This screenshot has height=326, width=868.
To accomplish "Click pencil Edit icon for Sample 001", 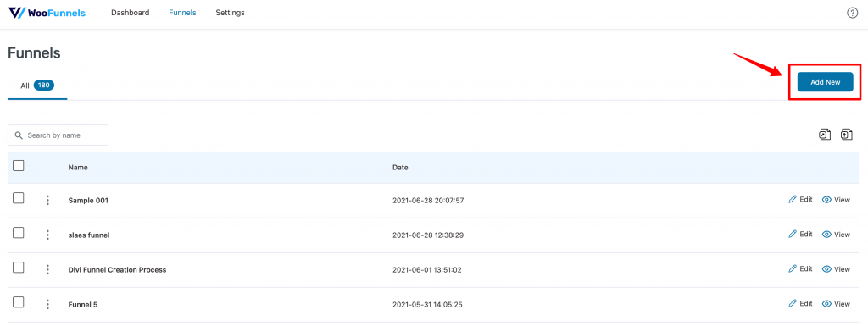I will (793, 200).
